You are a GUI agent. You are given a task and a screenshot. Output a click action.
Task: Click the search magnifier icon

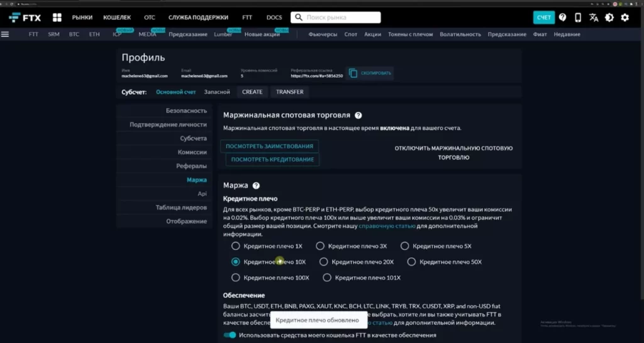(x=299, y=18)
